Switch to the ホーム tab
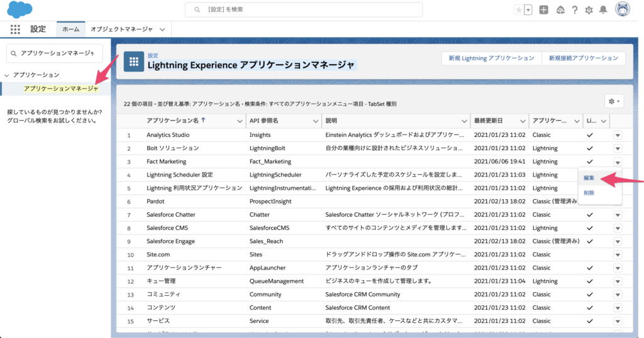 (x=70, y=29)
